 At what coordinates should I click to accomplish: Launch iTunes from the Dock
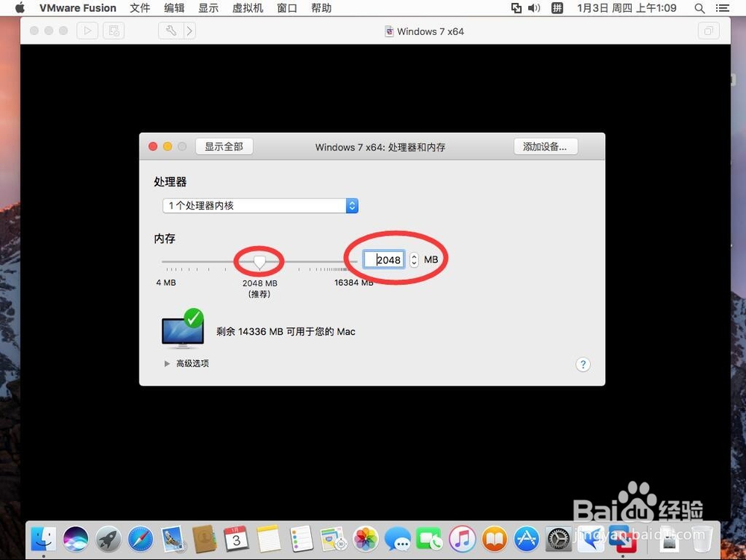[x=462, y=539]
